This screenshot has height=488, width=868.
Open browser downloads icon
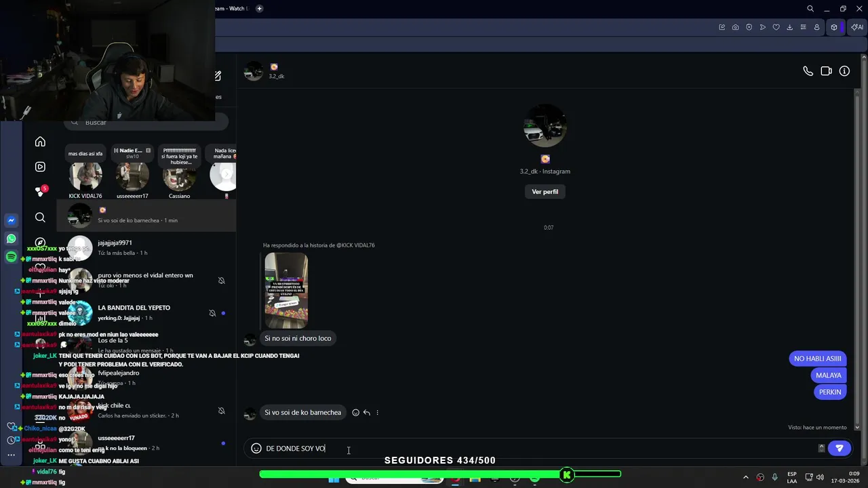click(x=789, y=27)
